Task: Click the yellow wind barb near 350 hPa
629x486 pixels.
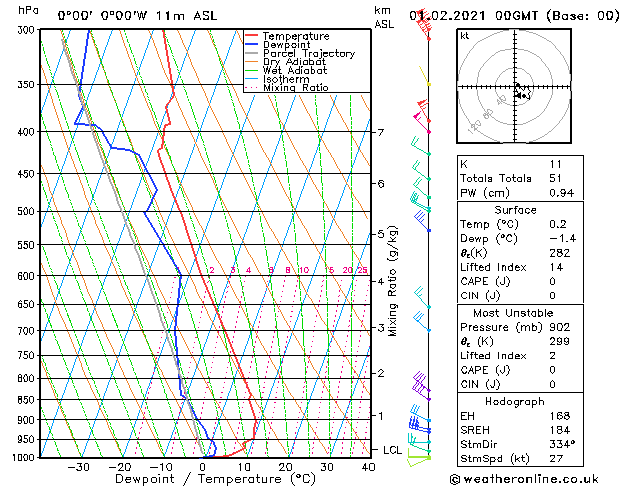Action: point(424,76)
